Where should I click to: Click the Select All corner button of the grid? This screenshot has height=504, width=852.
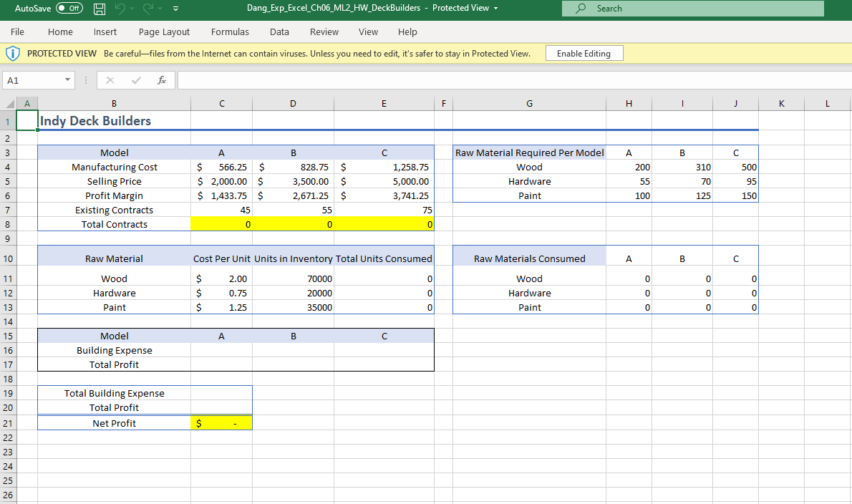[7, 102]
